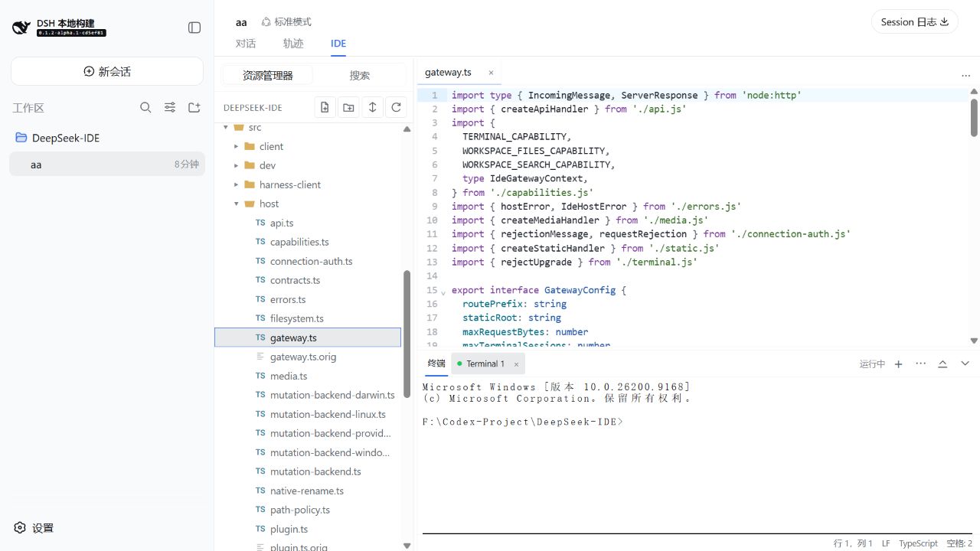Add a new terminal with plus icon
The image size is (980, 551).
[899, 364]
